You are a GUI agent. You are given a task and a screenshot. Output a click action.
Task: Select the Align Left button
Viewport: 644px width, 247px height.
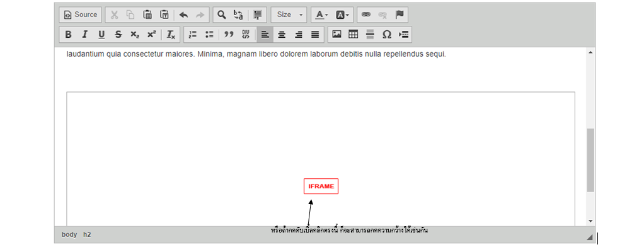[x=265, y=35]
